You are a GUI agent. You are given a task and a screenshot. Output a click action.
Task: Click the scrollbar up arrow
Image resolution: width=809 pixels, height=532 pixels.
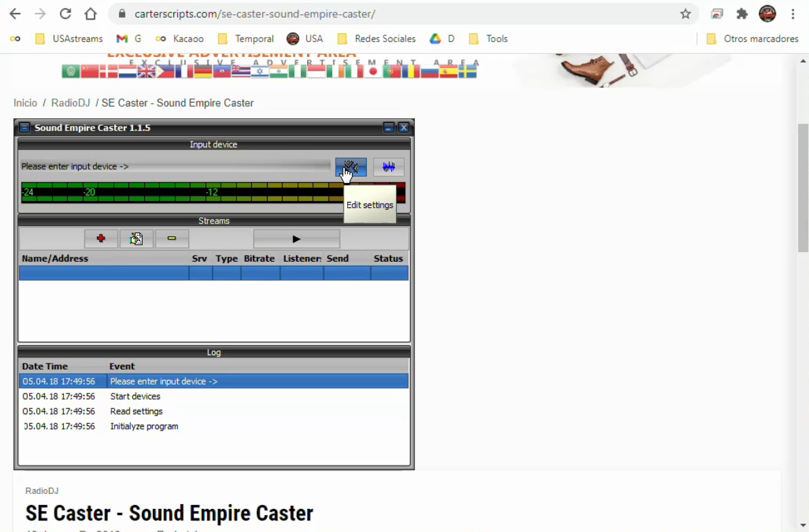pos(803,61)
